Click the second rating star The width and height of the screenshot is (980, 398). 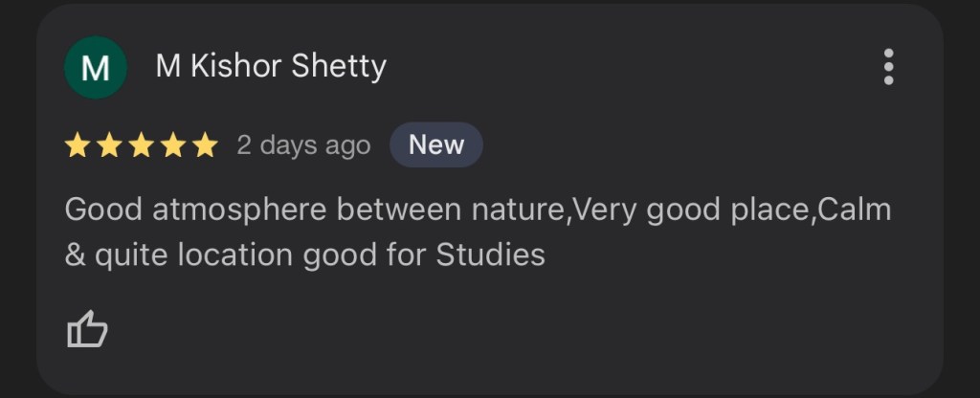coord(109,145)
